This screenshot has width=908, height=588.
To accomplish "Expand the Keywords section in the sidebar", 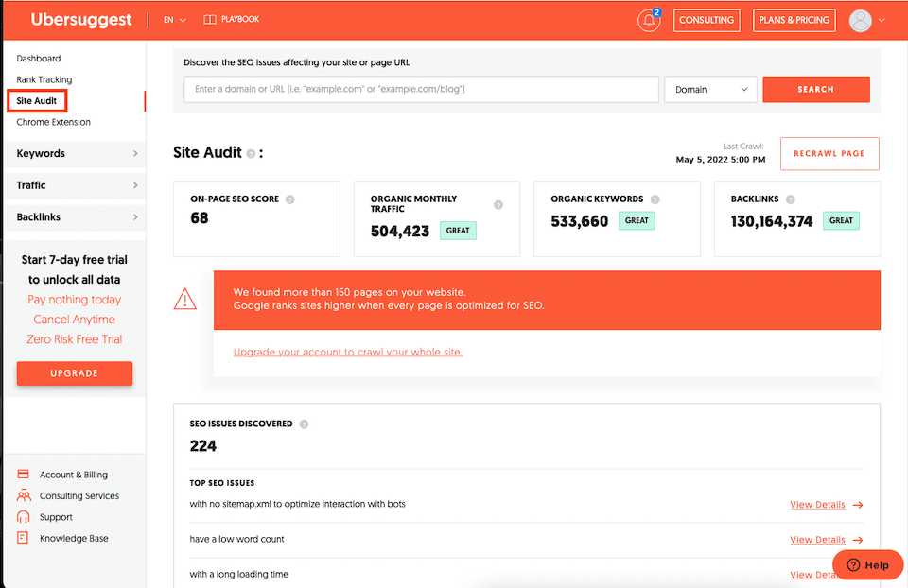I will [x=74, y=153].
